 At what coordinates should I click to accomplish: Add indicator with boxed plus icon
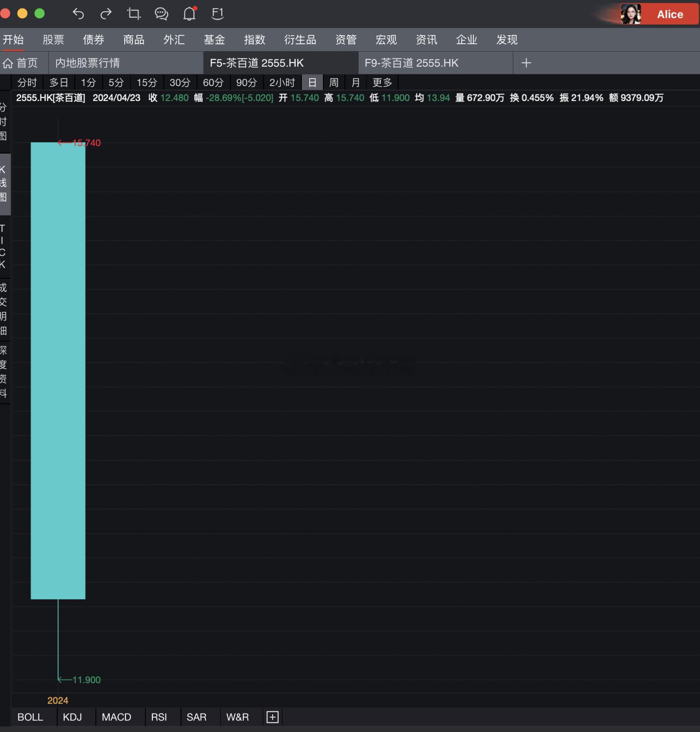pos(273,717)
